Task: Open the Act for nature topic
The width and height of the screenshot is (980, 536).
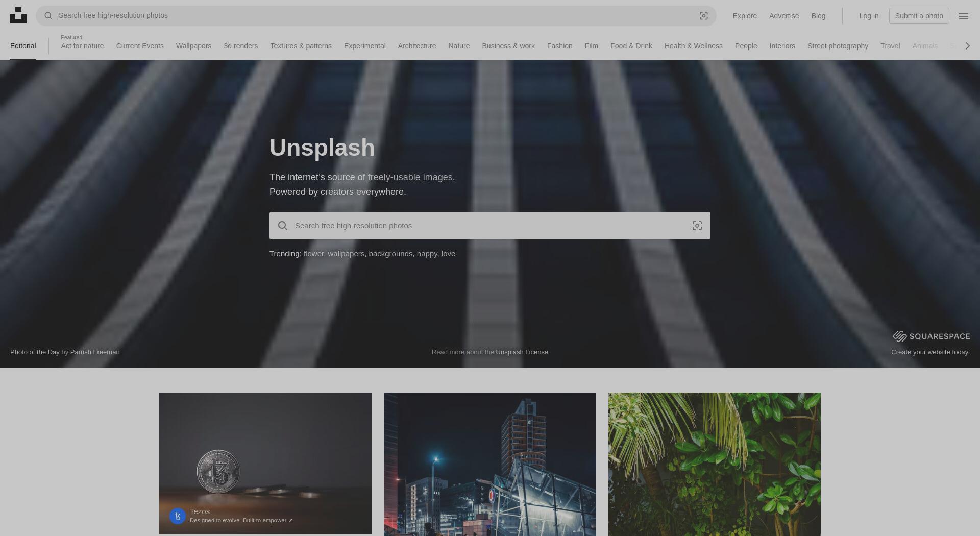Action: [x=82, y=46]
